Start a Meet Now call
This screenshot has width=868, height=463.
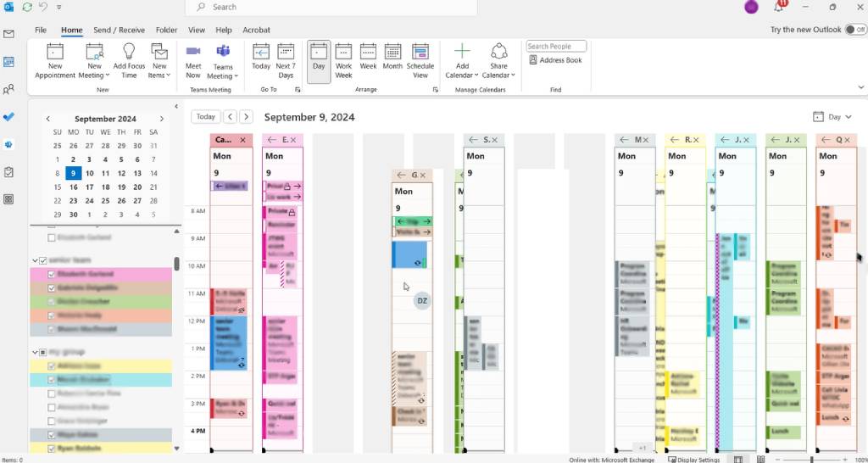pyautogui.click(x=193, y=61)
